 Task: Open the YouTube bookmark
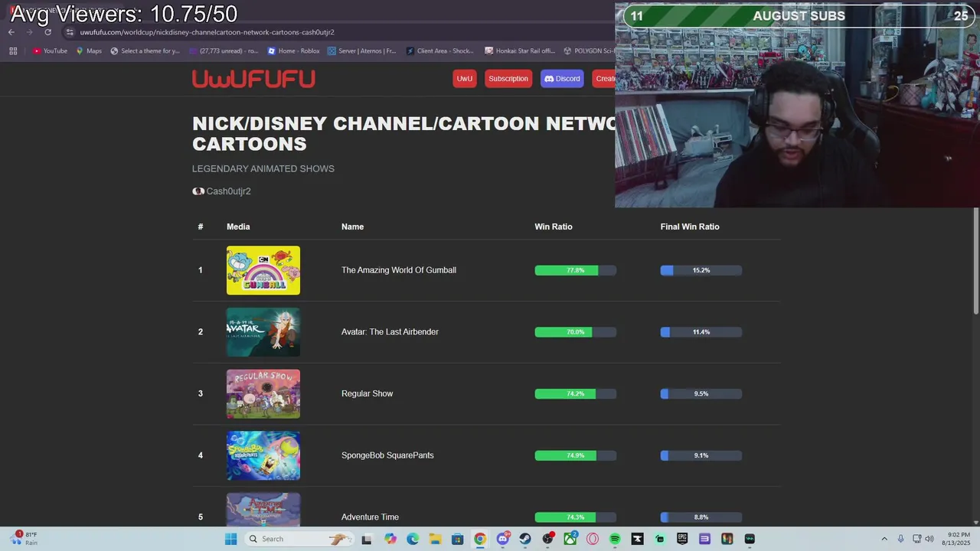[x=50, y=51]
